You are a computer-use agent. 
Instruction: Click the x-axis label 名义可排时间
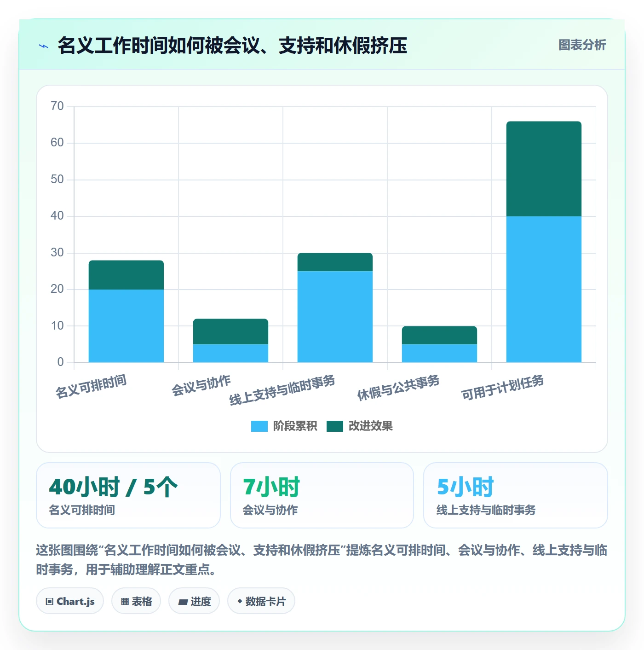coord(91,387)
